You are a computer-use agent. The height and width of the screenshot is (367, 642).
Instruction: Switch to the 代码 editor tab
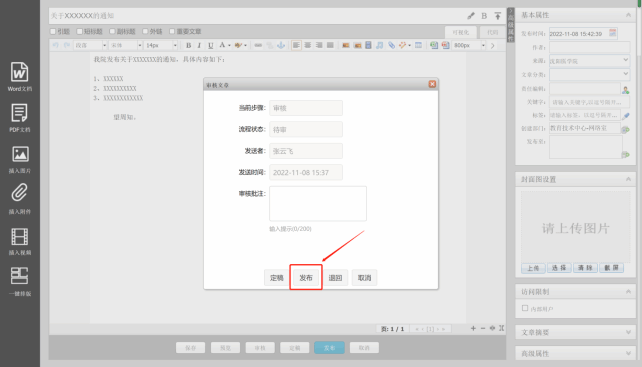click(493, 32)
